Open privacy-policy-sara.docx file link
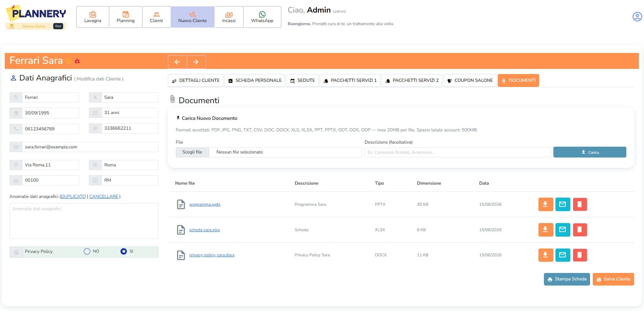This screenshot has height=312, width=644. tap(212, 255)
